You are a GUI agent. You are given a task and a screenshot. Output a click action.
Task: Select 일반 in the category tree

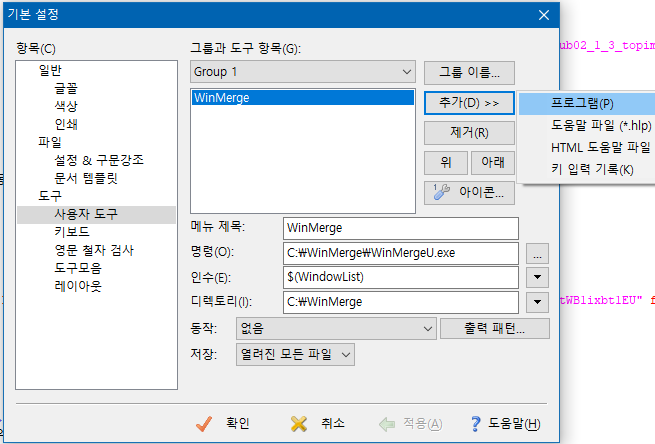click(50, 70)
